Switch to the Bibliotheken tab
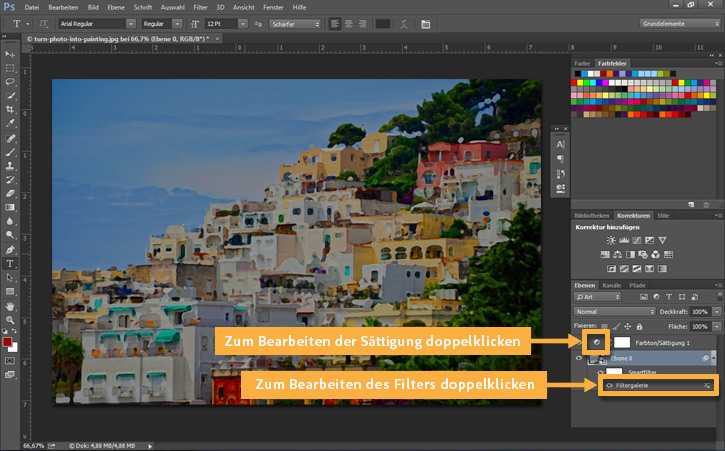Viewport: 725px width, 451px height. (x=591, y=216)
